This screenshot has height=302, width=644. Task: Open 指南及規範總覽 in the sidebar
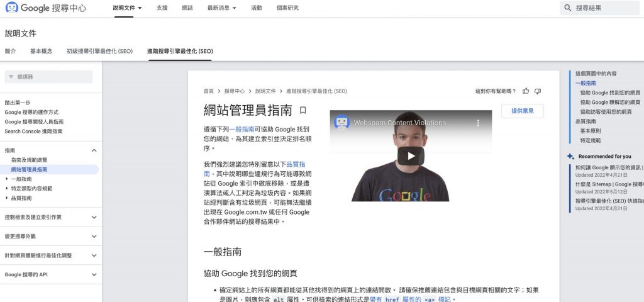[29, 160]
